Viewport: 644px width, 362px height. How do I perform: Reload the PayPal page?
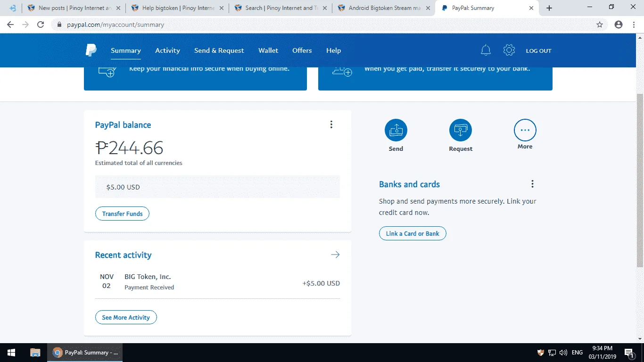[41, 25]
